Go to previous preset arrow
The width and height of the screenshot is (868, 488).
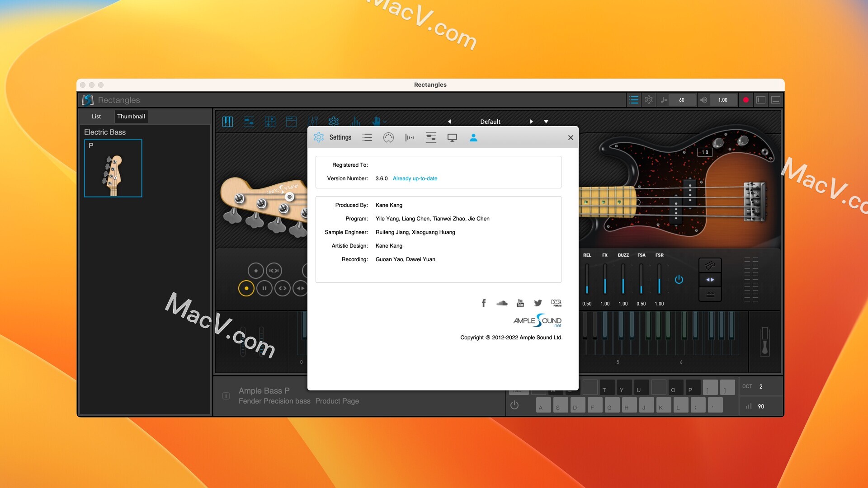tap(449, 122)
